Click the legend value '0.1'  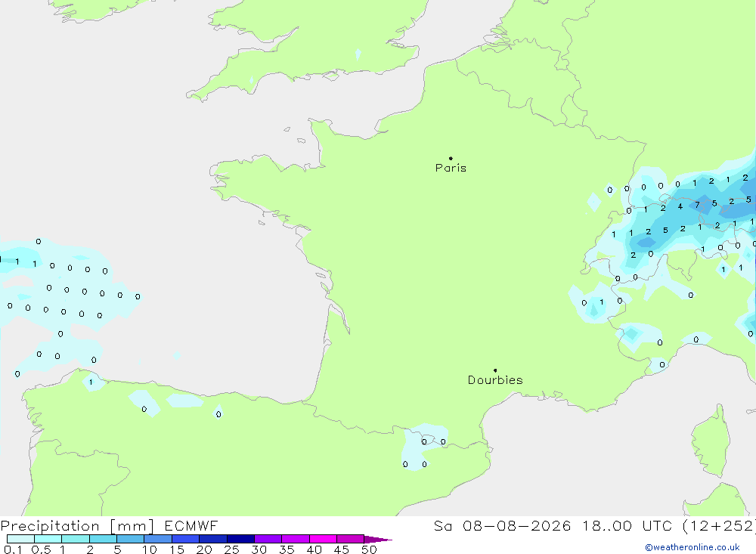pos(13,549)
